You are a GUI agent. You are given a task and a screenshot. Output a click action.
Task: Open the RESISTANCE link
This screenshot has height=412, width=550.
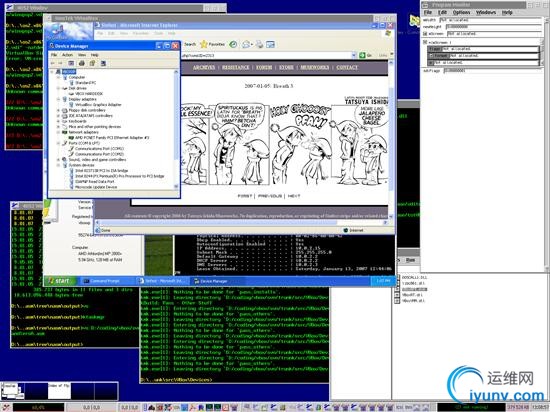[235, 67]
